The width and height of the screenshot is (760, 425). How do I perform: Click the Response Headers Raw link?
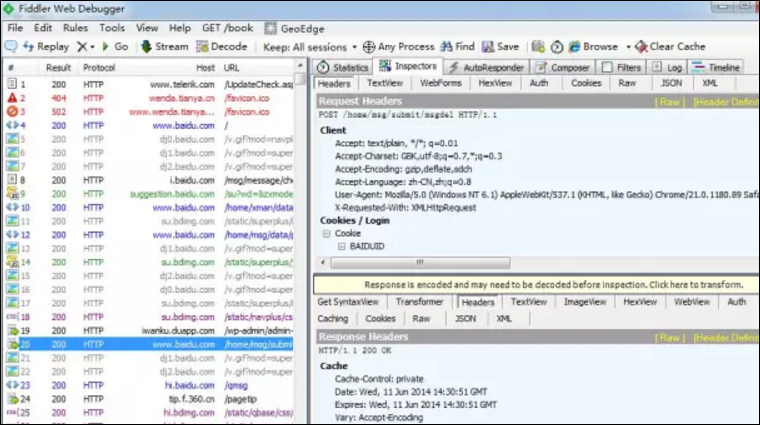pyautogui.click(x=669, y=338)
